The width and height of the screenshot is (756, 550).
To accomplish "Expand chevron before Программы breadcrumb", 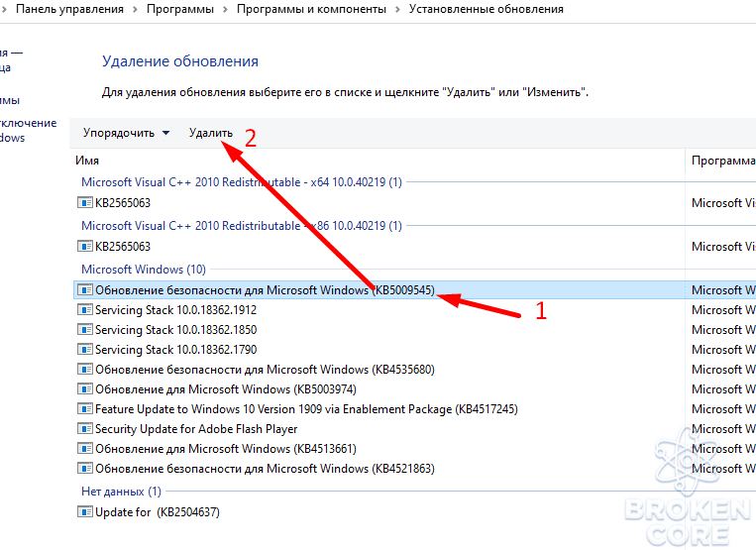I will [135, 10].
